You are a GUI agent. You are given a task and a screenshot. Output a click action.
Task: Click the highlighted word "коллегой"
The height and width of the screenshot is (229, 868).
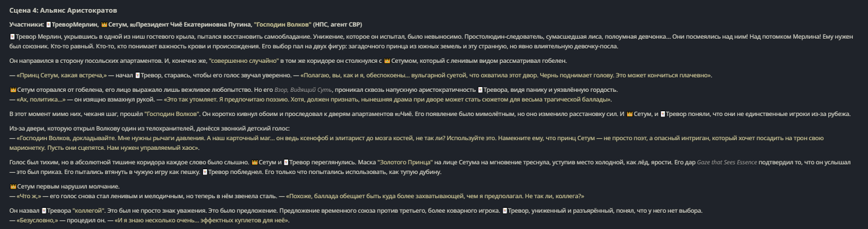pos(90,211)
